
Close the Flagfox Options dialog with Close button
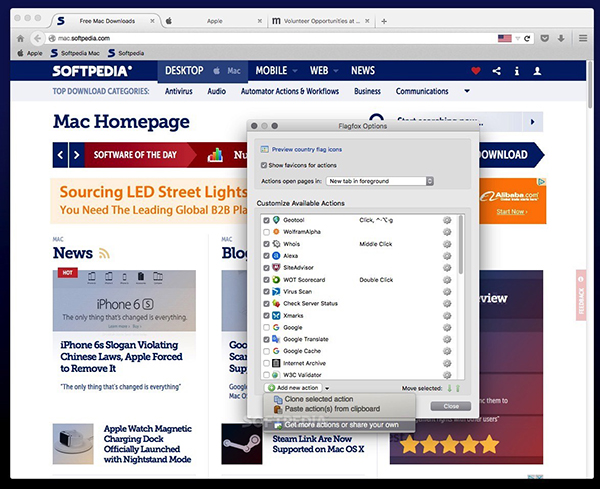[x=451, y=406]
